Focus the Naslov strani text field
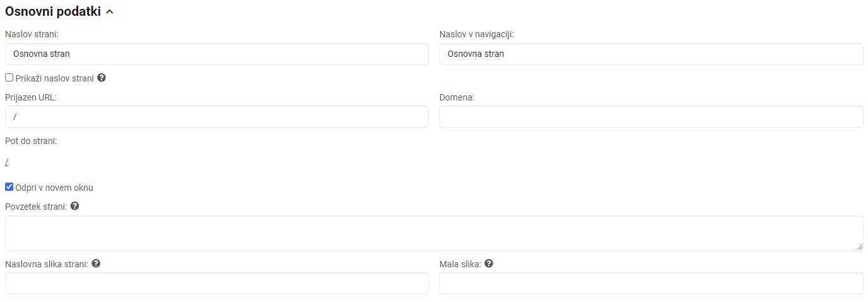Image resolution: width=868 pixels, height=302 pixels. pos(217,54)
